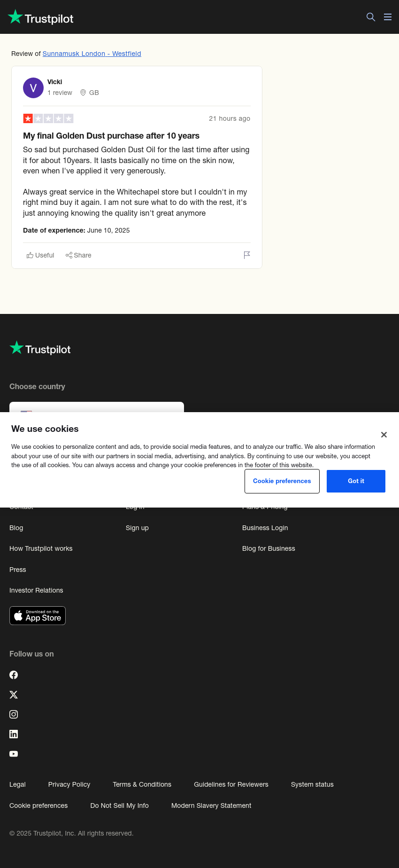Flag the review with flag icon
This screenshot has width=399, height=868.
pyautogui.click(x=247, y=255)
